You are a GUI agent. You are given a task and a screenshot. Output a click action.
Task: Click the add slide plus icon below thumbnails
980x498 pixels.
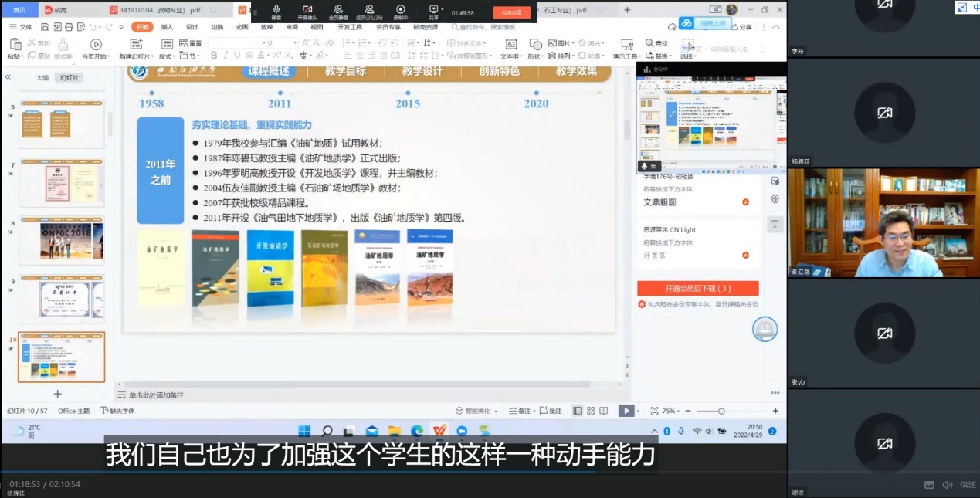tap(57, 394)
